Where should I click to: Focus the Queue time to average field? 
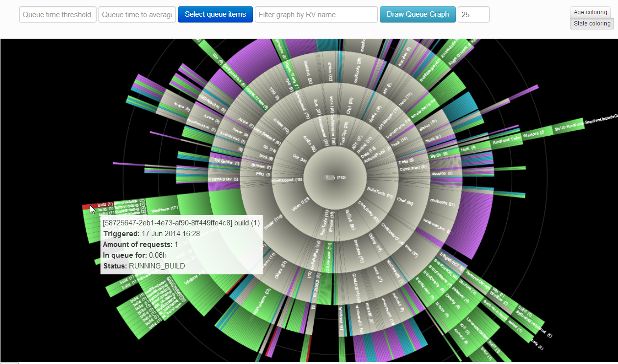click(137, 15)
